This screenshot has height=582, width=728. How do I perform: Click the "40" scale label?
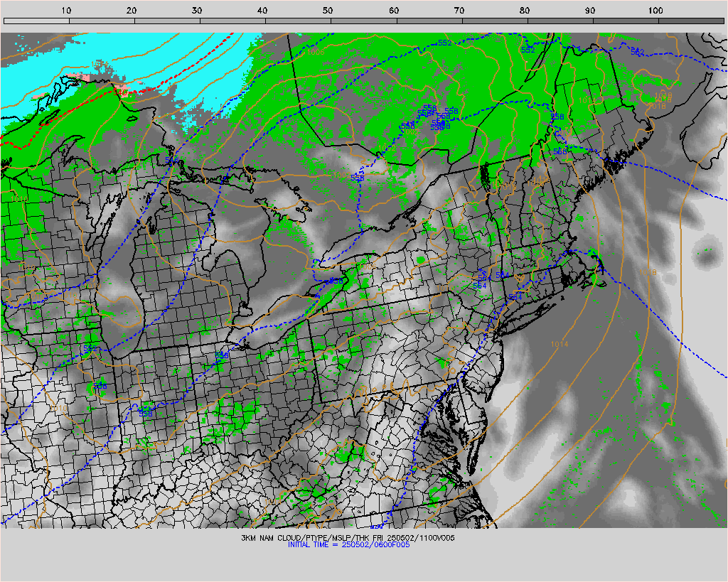tap(262, 10)
